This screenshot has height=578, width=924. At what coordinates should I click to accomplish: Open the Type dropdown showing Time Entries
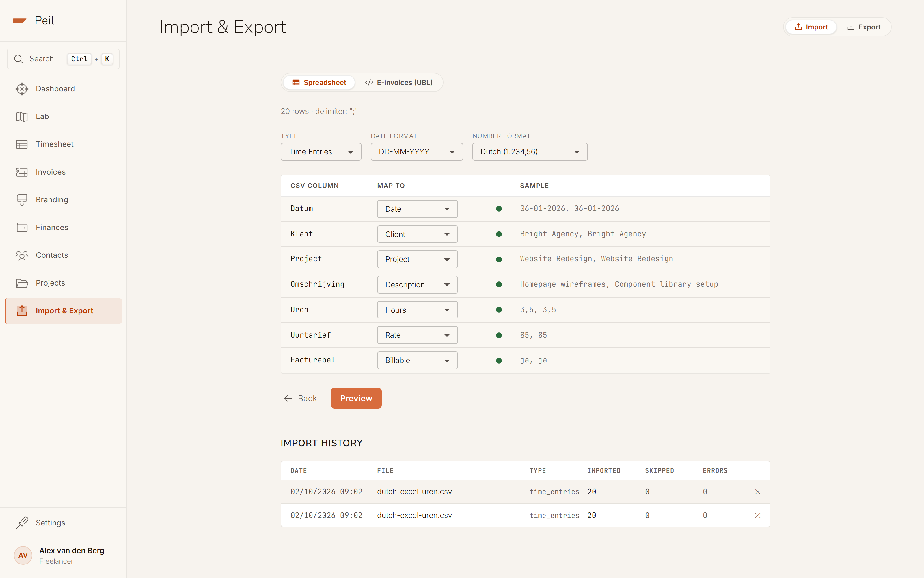click(x=321, y=152)
